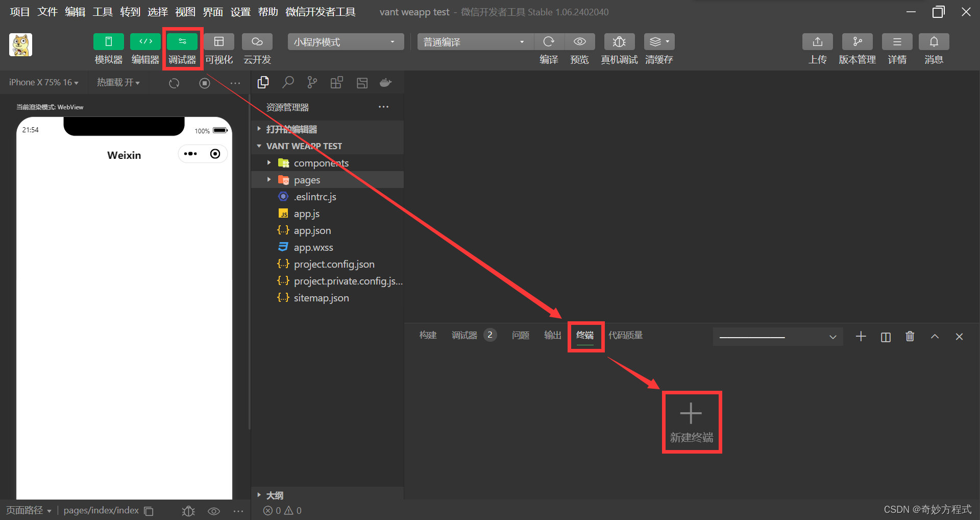Open the search icon in editor sidebar
The image size is (980, 520).
288,82
